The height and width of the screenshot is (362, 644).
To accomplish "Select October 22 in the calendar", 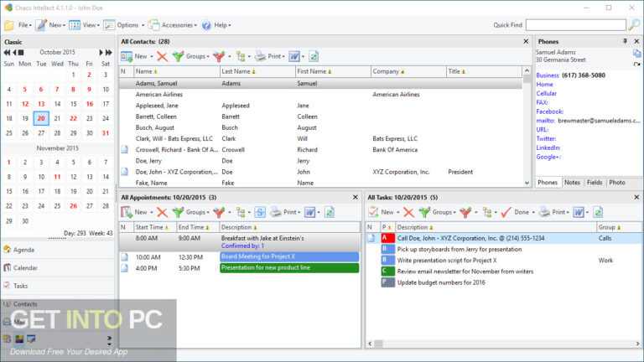I will [x=73, y=118].
